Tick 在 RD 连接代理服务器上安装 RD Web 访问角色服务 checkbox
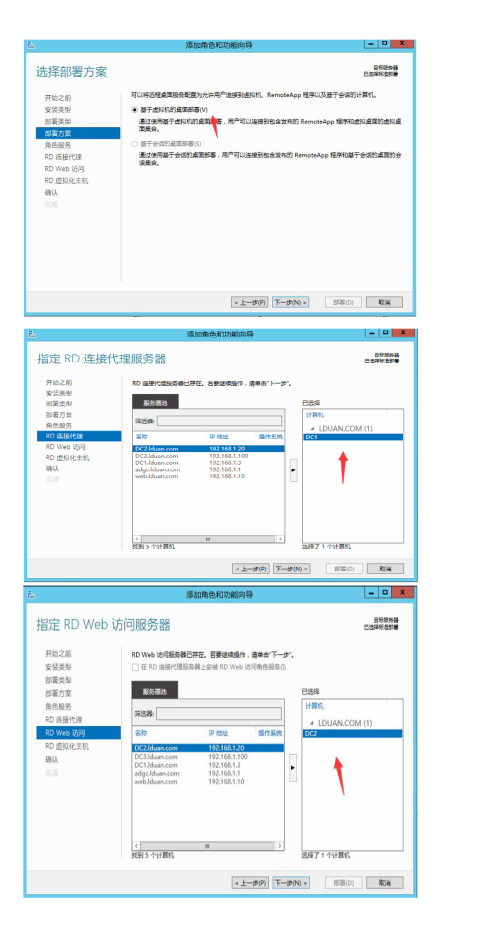Image resolution: width=500 pixels, height=935 pixels. pyautogui.click(x=135, y=667)
